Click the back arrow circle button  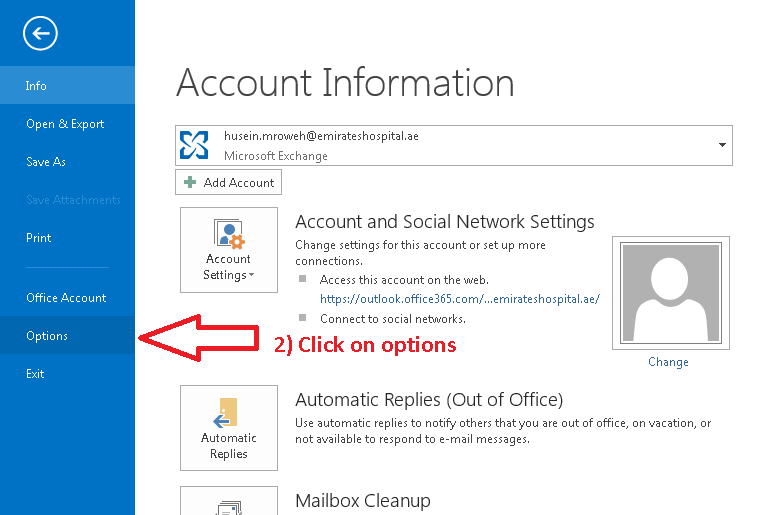click(40, 33)
